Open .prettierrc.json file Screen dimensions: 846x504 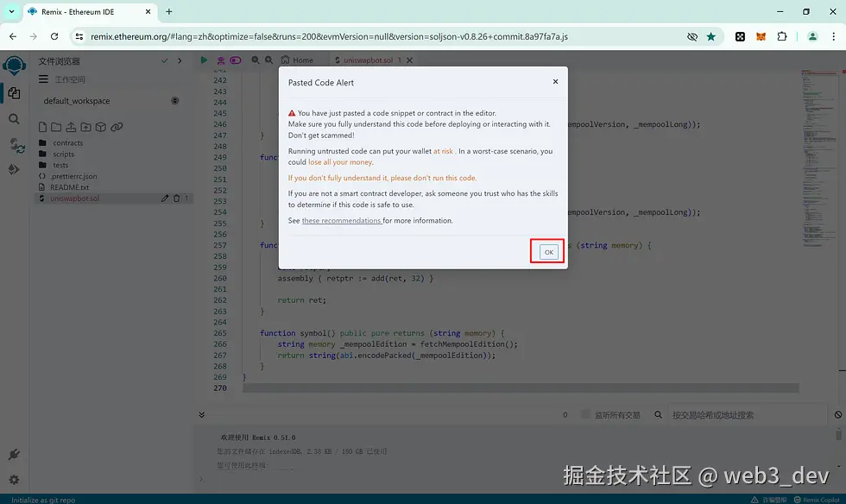click(73, 176)
